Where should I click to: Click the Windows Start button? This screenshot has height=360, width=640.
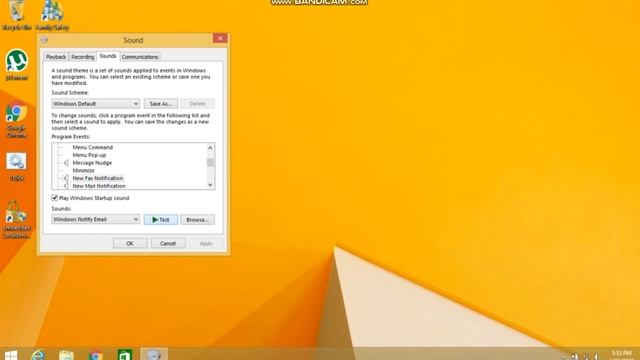11,355
